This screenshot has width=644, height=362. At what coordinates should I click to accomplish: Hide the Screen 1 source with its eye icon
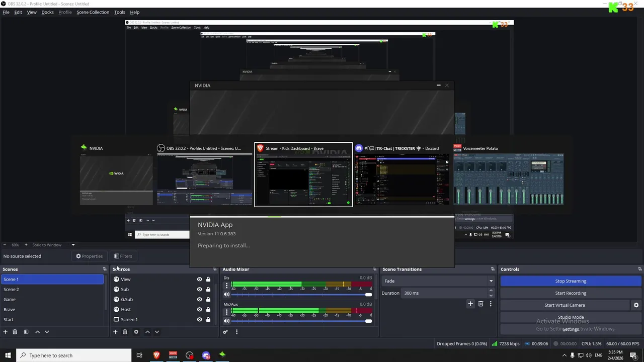(199, 320)
